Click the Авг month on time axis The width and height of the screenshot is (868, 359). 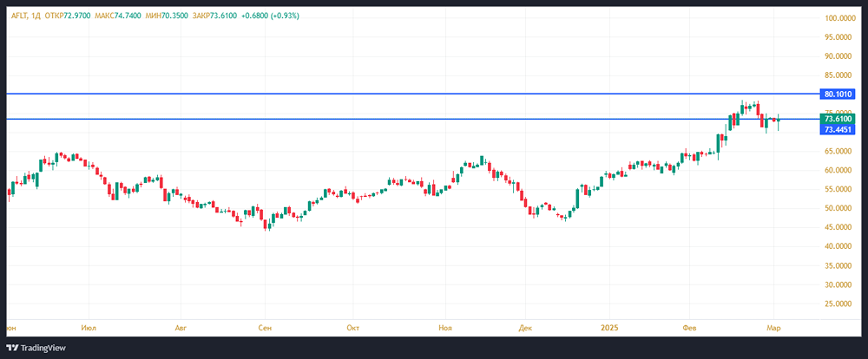pyautogui.click(x=181, y=328)
